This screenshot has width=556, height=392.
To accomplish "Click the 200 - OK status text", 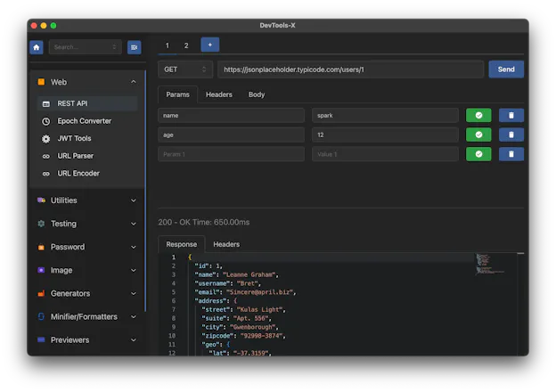I will [203, 222].
